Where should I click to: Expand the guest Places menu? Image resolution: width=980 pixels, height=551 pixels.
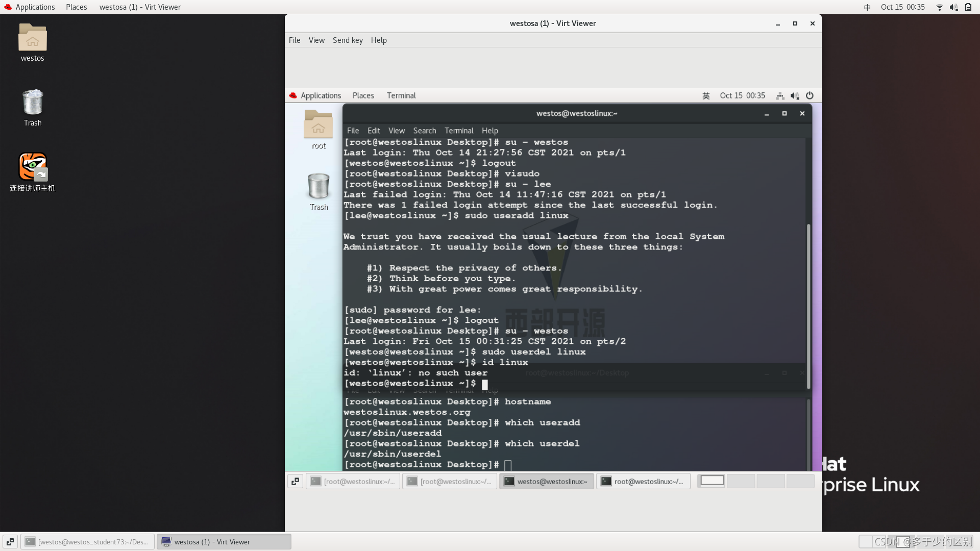tap(363, 95)
